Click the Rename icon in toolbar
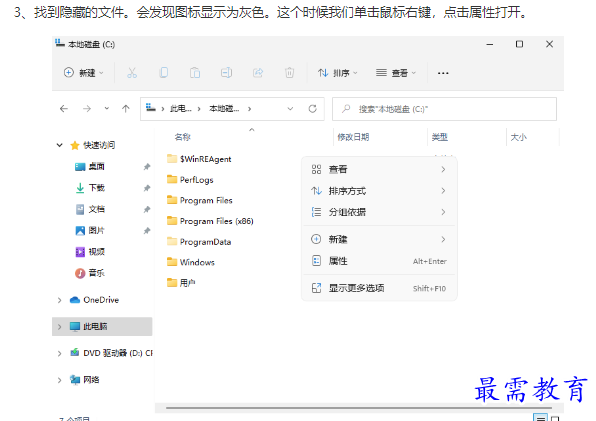The width and height of the screenshot is (596, 421). tap(227, 73)
